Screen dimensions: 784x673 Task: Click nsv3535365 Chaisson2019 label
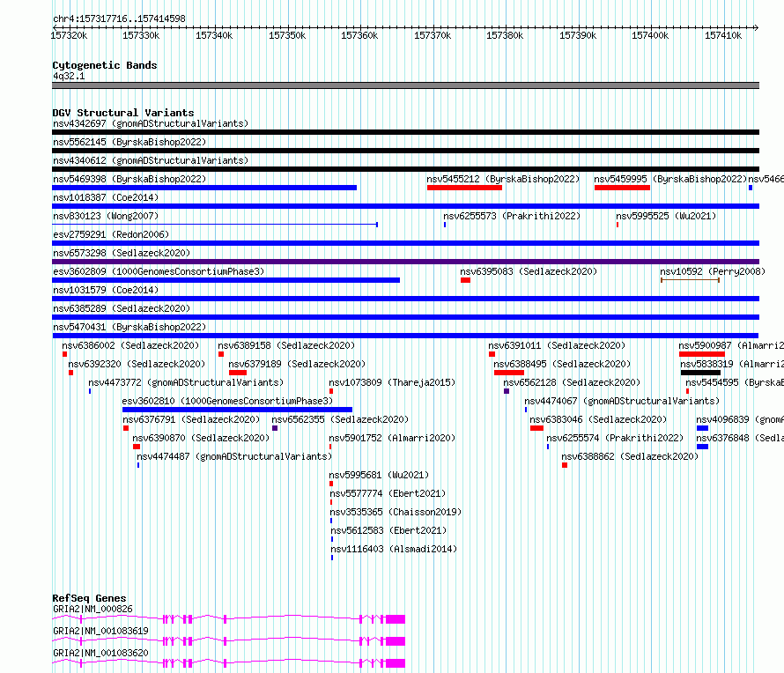(396, 512)
